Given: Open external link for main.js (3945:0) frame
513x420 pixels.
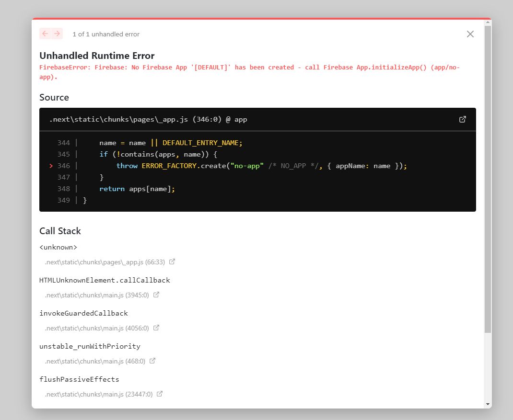Looking at the screenshot, I should (x=156, y=295).
